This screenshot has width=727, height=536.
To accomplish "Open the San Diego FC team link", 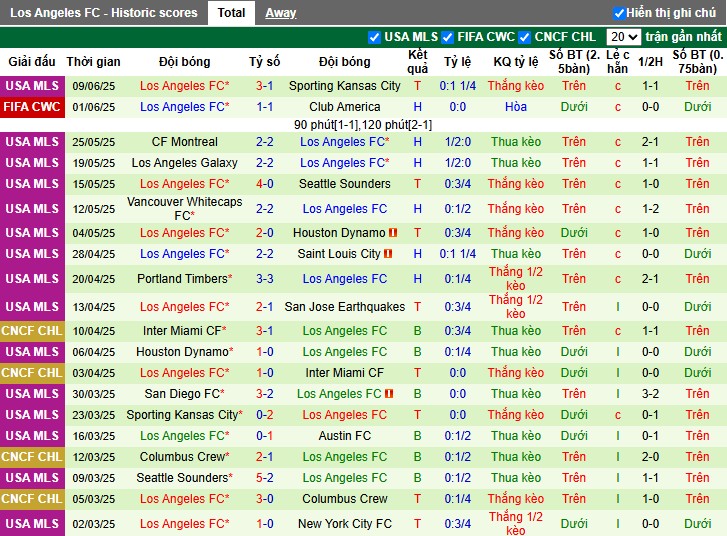I will tap(185, 394).
